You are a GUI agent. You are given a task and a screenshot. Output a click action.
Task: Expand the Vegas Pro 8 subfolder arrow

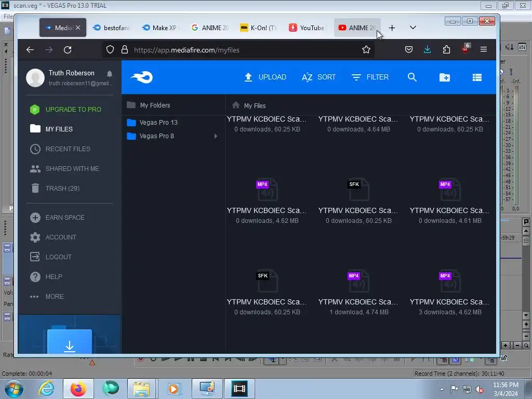216,136
